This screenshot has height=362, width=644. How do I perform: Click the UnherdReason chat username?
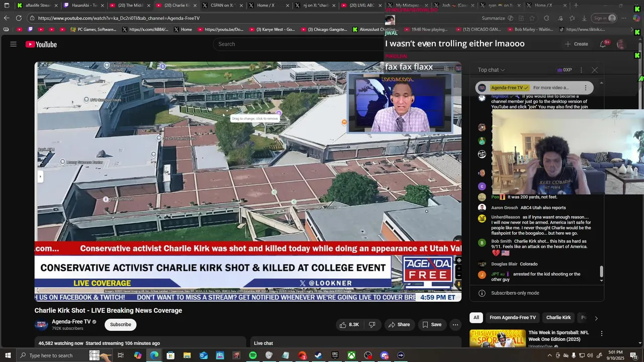[x=506, y=217]
